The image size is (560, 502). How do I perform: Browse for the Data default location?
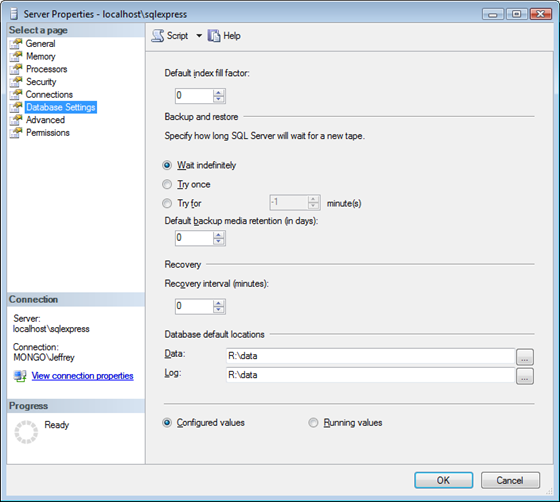click(x=525, y=357)
